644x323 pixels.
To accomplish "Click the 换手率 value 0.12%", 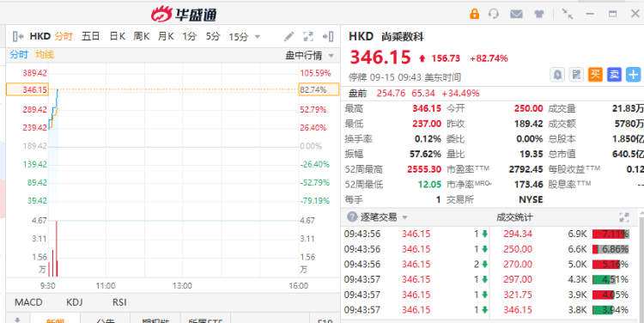I will click(x=428, y=139).
